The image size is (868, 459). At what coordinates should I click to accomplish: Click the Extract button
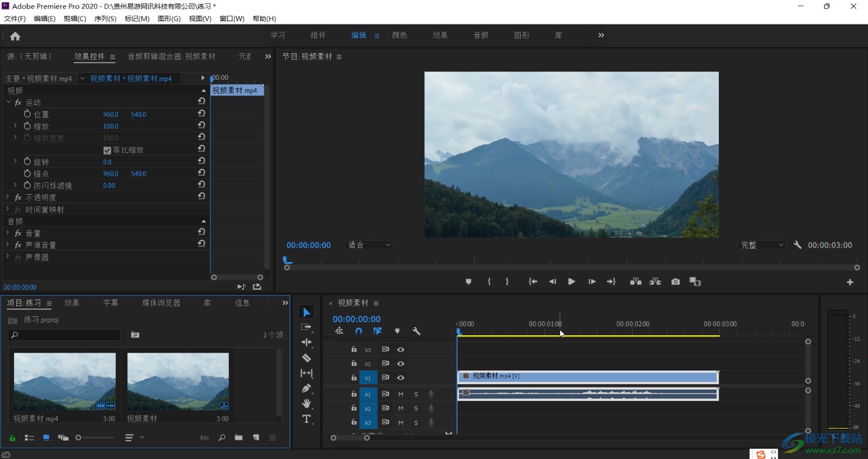(655, 282)
